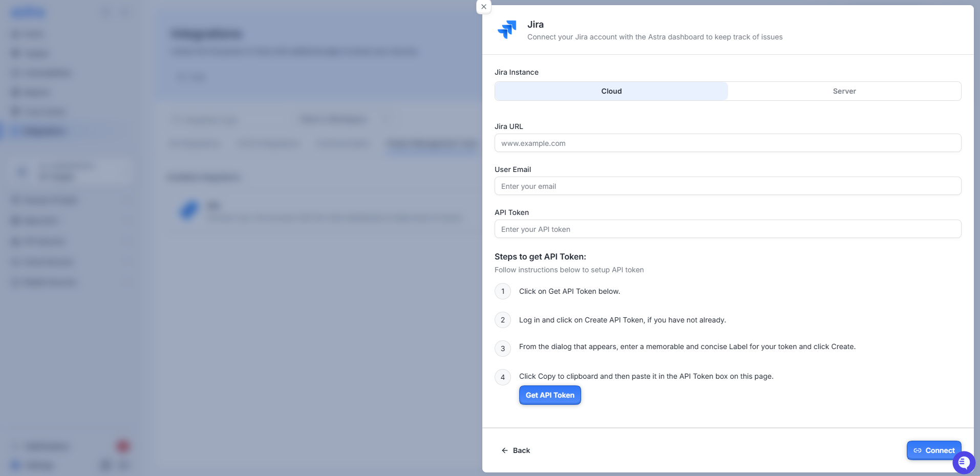Click the Get API Token button
The width and height of the screenshot is (980, 476).
(x=550, y=395)
